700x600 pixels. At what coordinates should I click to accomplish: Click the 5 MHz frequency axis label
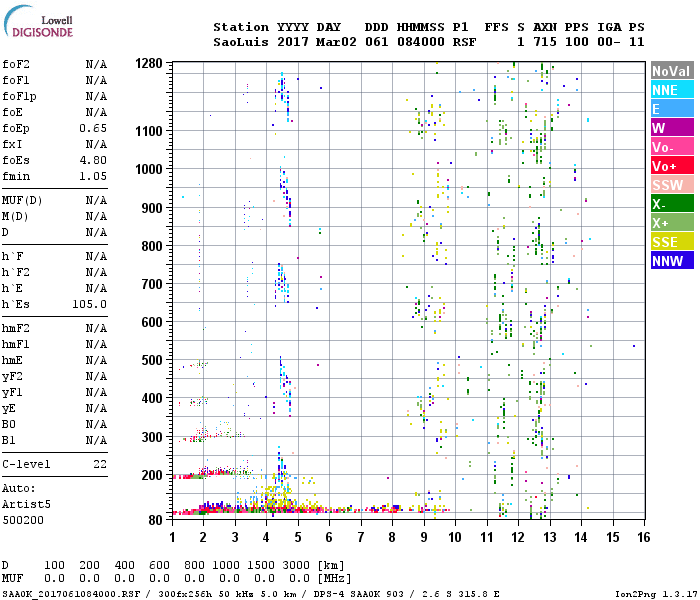298,537
